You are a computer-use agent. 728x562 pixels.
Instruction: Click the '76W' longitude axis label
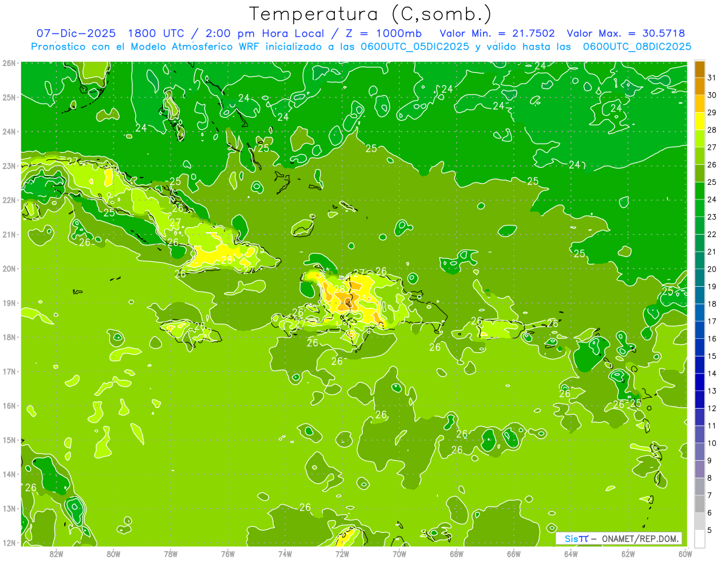228,554
